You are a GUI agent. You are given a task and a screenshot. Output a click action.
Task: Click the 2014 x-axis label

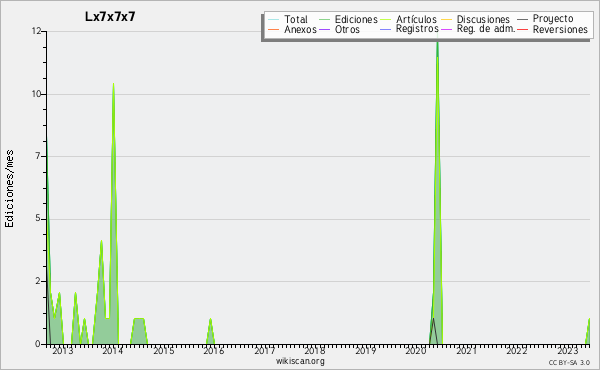[112, 351]
